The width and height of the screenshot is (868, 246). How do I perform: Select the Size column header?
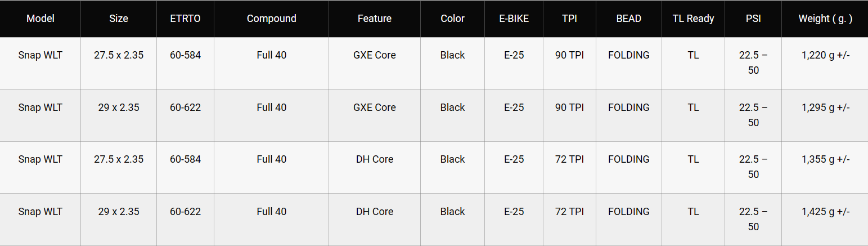tap(119, 19)
